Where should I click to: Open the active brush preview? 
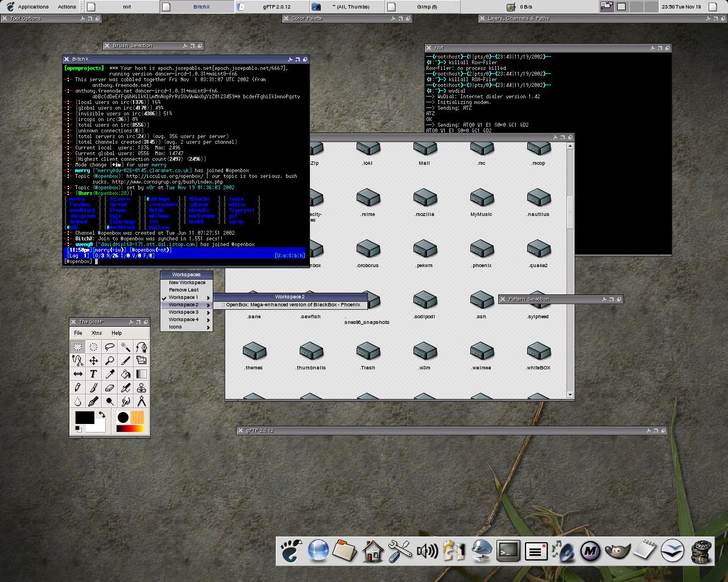coord(122,418)
